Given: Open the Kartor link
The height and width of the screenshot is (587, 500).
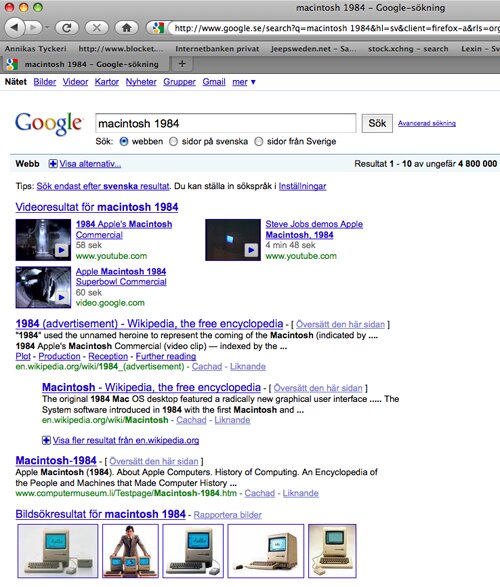Looking at the screenshot, I should [107, 82].
